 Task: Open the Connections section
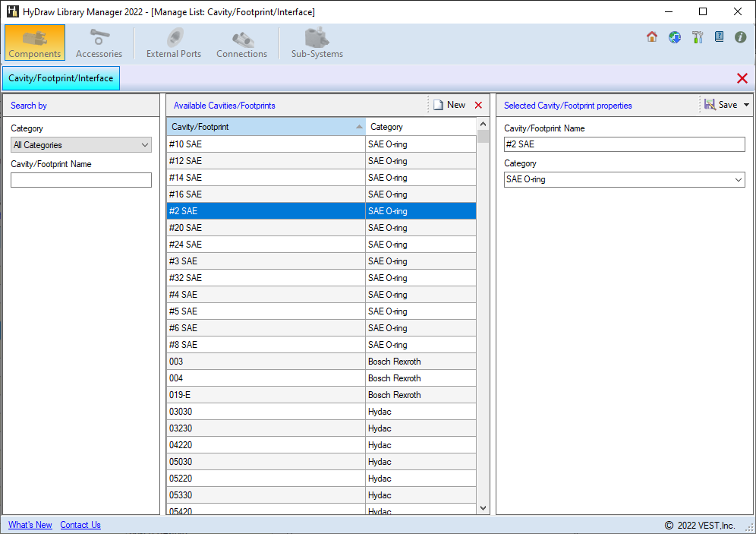(x=241, y=43)
